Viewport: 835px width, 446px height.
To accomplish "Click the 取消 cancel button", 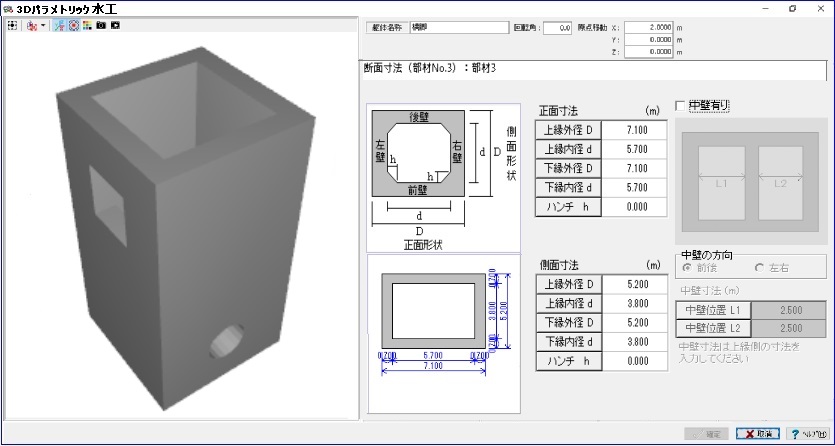I will click(x=758, y=434).
